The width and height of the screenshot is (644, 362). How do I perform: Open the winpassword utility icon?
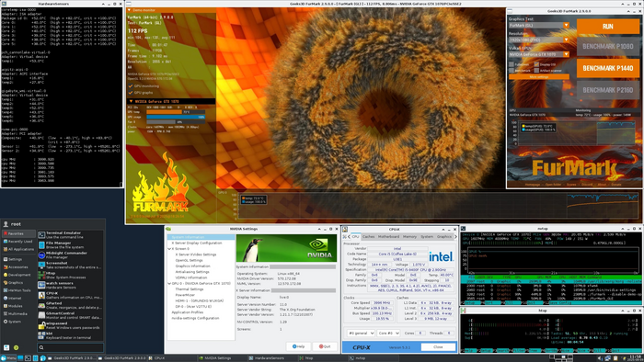click(x=41, y=325)
